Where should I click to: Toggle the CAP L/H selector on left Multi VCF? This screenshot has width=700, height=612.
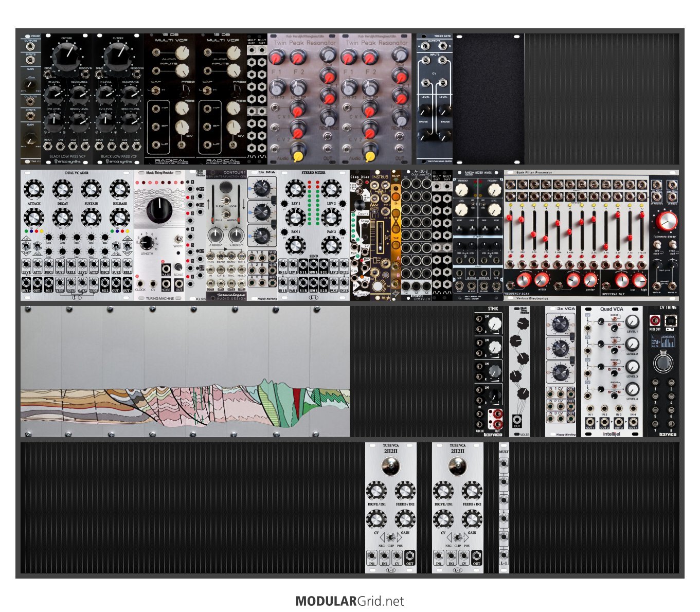point(156,91)
